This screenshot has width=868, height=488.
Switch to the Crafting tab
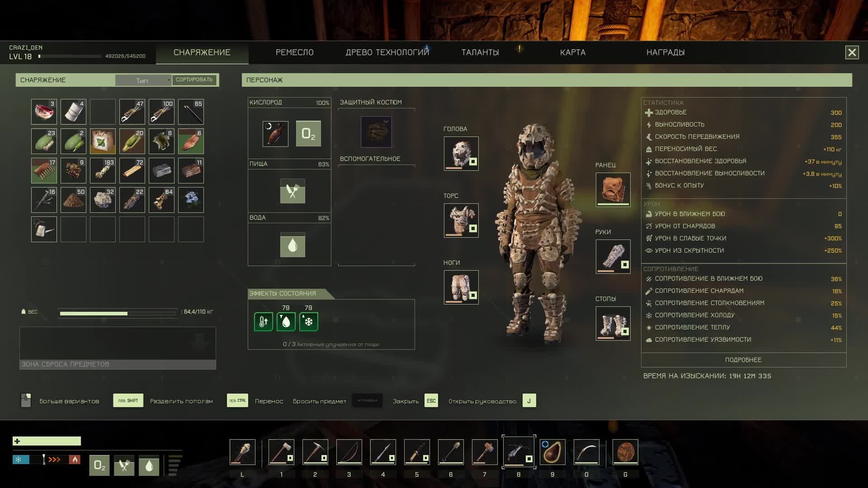point(294,52)
